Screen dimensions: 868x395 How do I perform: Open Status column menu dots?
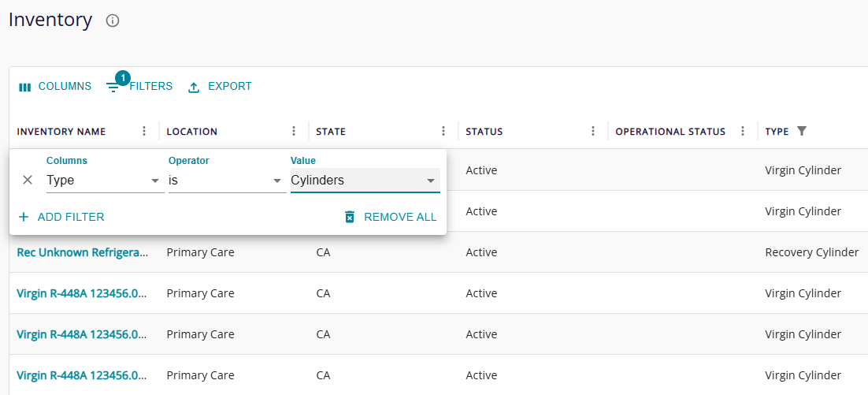(x=593, y=132)
